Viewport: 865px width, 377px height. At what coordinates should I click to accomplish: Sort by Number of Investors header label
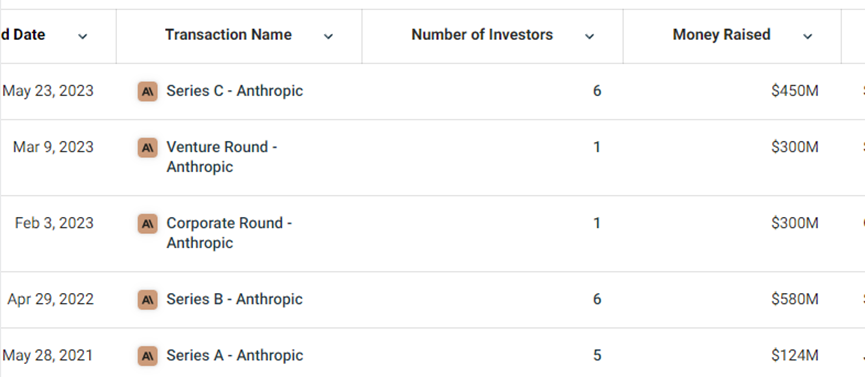tap(482, 35)
